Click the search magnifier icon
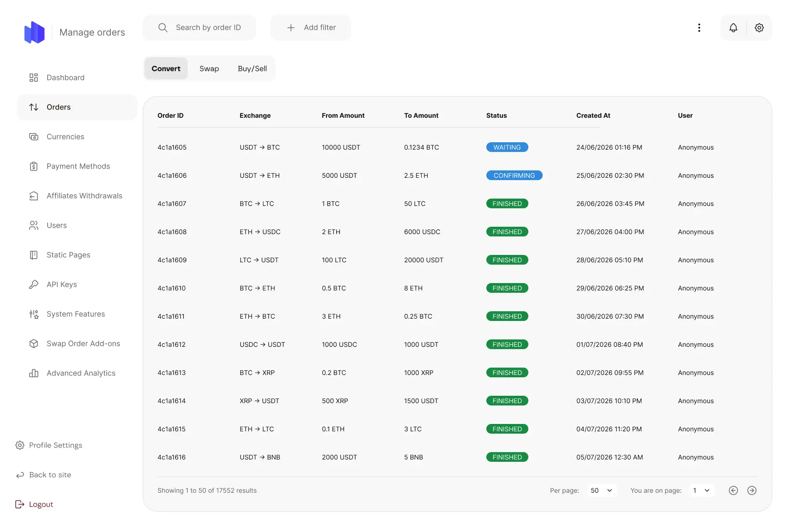The width and height of the screenshot is (787, 532). point(163,28)
